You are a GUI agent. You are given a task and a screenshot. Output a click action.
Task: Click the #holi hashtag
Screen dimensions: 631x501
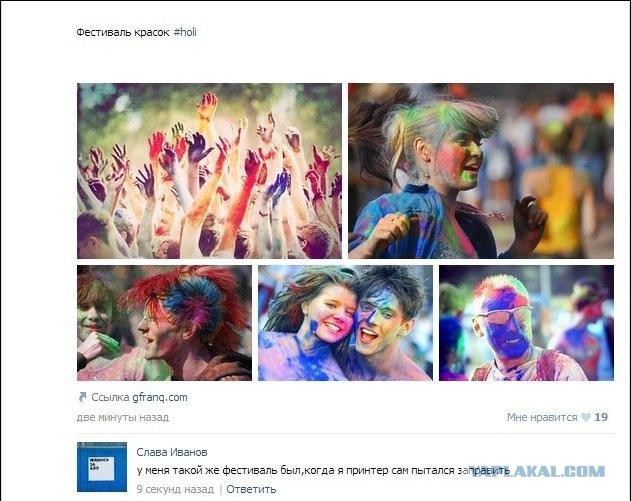tap(185, 32)
